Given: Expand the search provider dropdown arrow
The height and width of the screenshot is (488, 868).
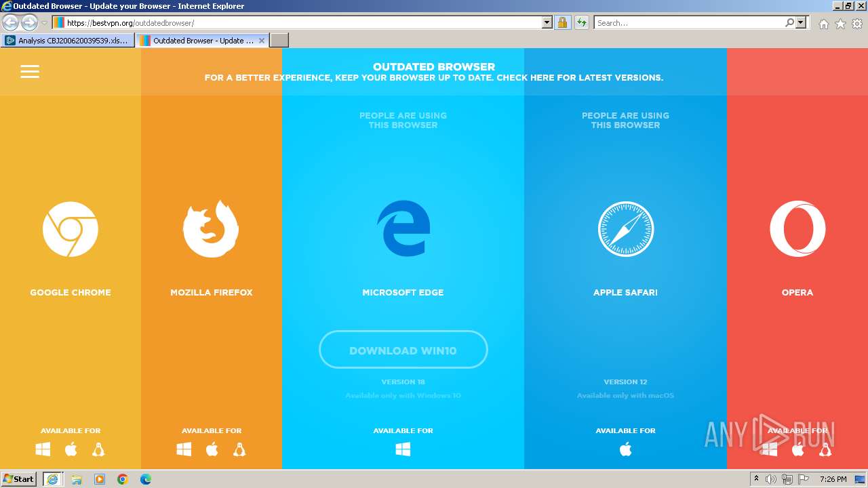Looking at the screenshot, I should (x=801, y=23).
